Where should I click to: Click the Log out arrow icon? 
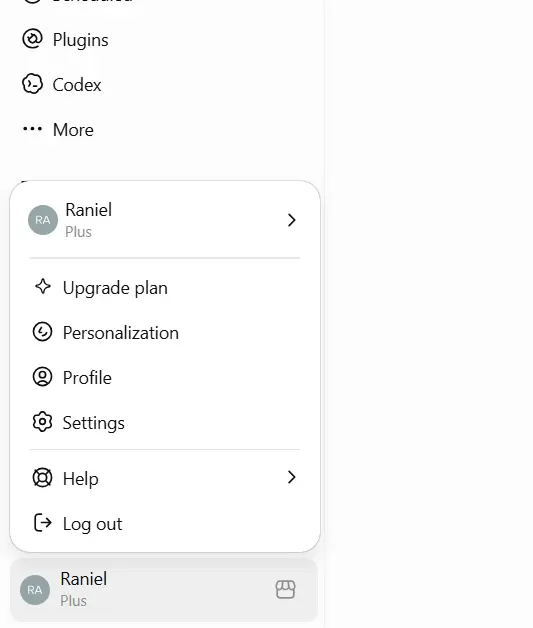click(42, 523)
